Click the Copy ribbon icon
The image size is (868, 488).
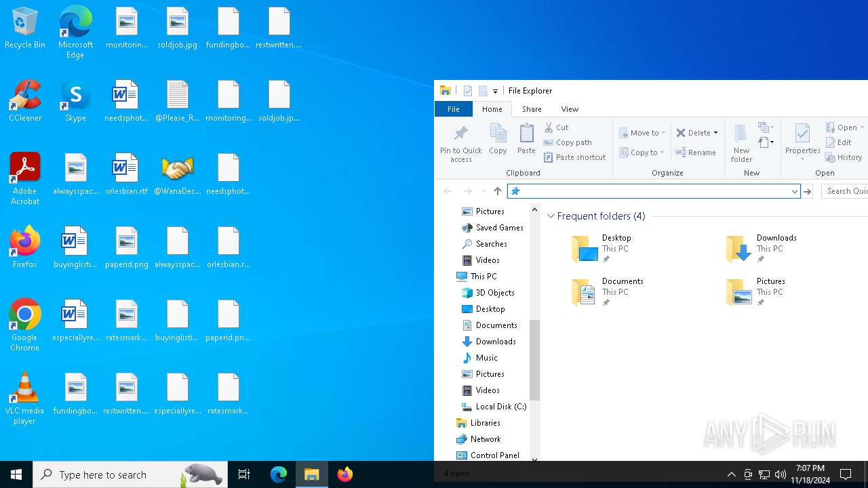point(498,140)
